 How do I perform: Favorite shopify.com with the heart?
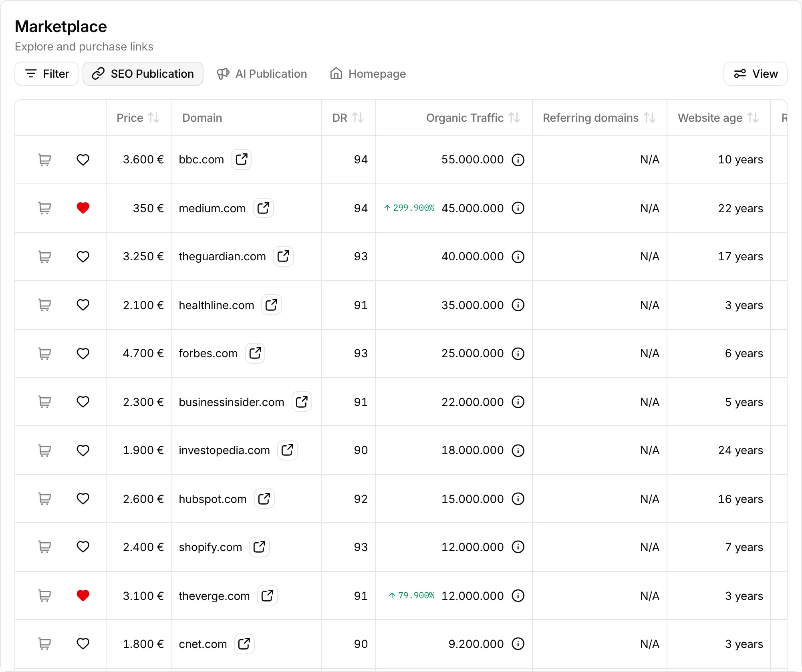pos(83,547)
